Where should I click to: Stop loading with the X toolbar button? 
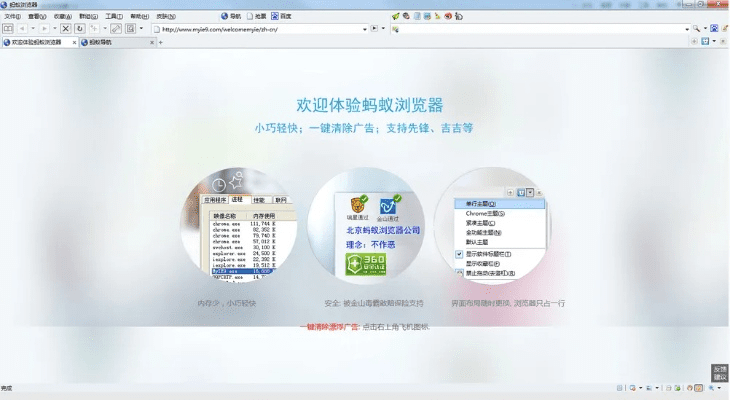coord(66,29)
